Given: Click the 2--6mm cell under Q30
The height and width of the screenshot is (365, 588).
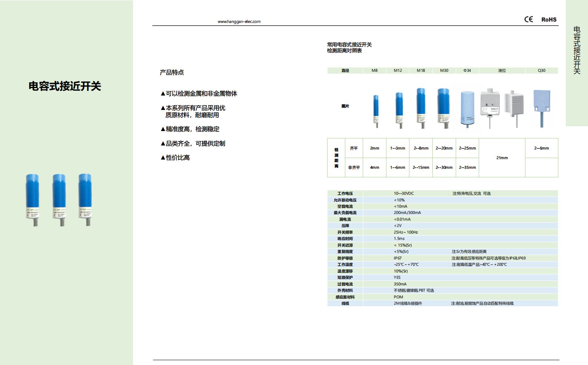Looking at the screenshot, I should pyautogui.click(x=541, y=148).
